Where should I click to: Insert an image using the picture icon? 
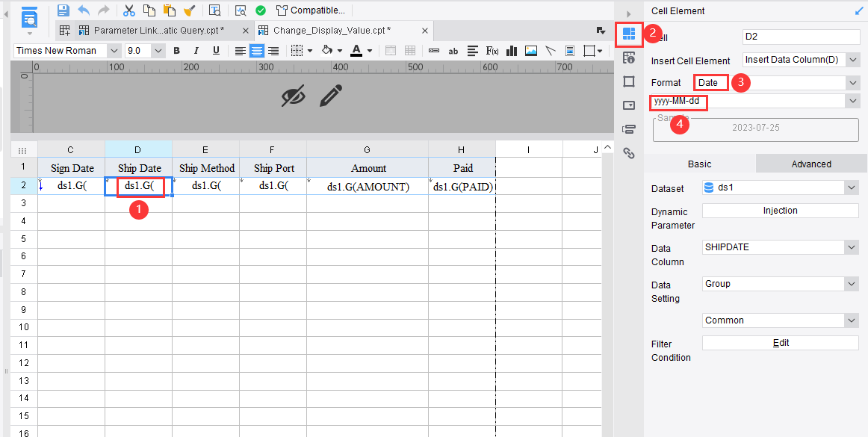coord(532,50)
